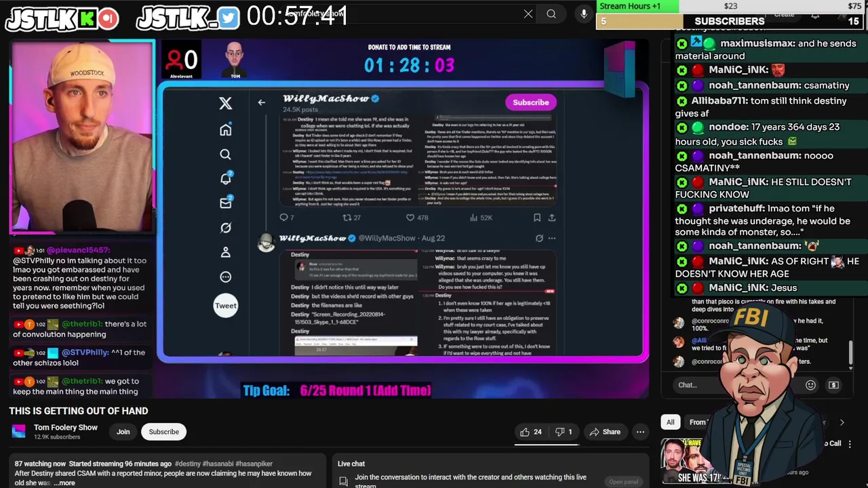The width and height of the screenshot is (868, 488).
Task: Click the repost icon showing 27
Action: tap(347, 218)
